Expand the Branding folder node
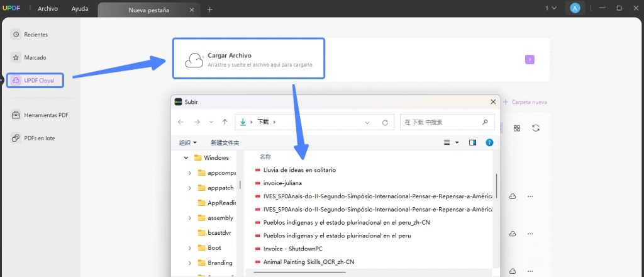 coord(190,263)
